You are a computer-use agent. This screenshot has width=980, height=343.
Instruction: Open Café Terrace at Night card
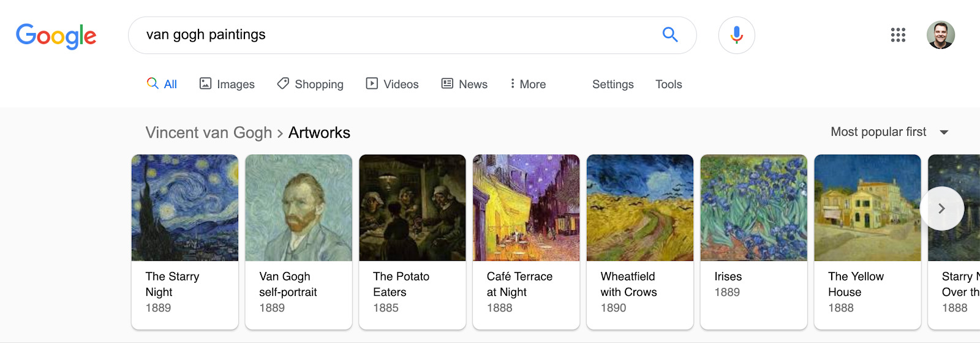point(526,241)
